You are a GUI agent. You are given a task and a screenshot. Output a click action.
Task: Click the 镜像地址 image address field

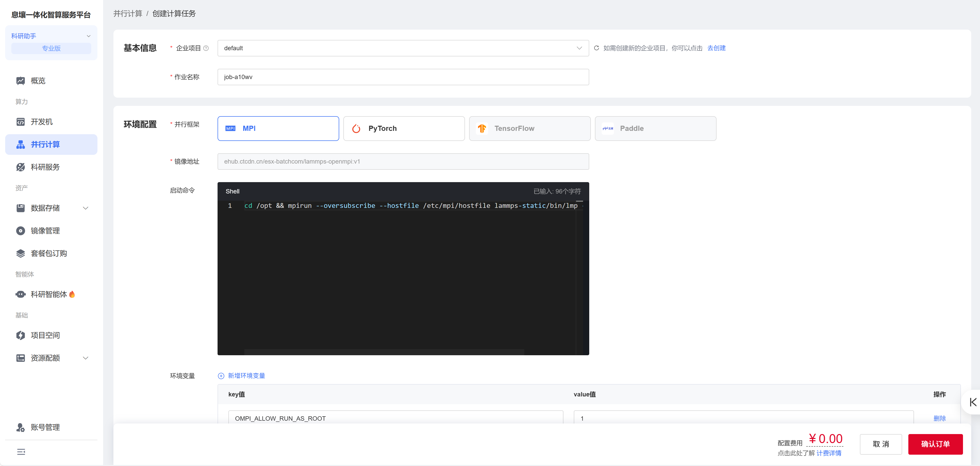coord(403,162)
